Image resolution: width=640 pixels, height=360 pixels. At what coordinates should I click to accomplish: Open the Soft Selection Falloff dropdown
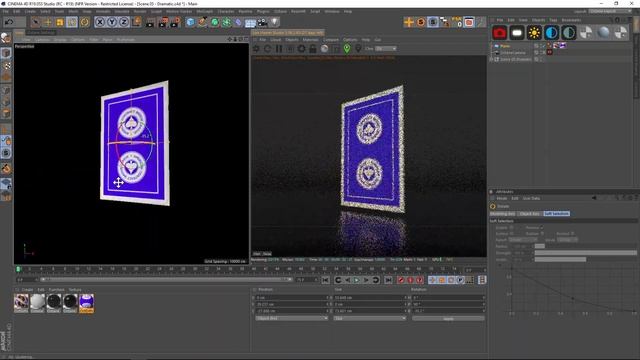[x=523, y=240]
